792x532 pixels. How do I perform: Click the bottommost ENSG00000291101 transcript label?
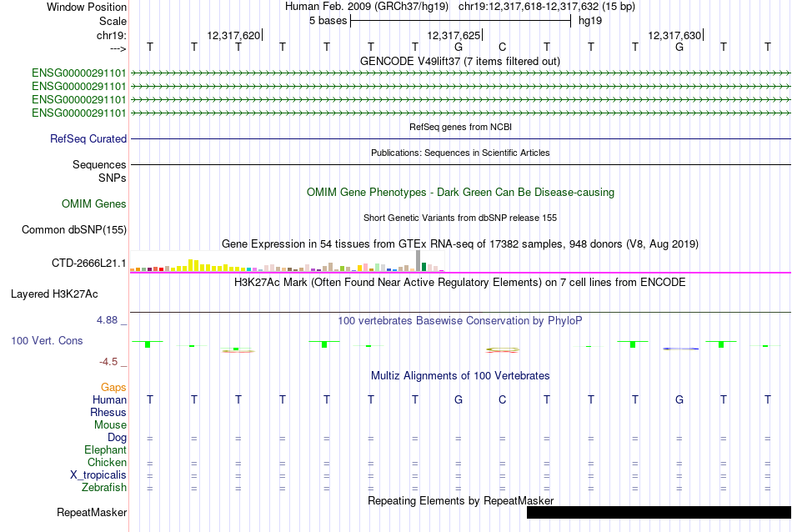[79, 113]
